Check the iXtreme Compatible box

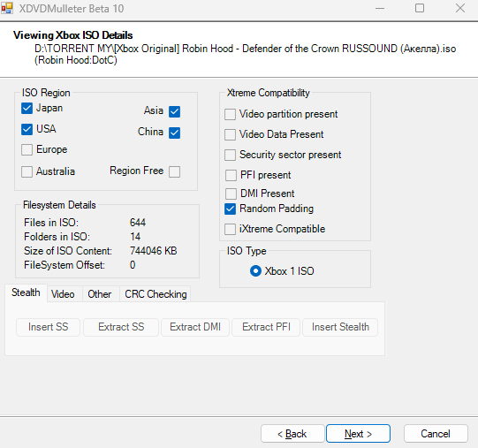click(230, 230)
